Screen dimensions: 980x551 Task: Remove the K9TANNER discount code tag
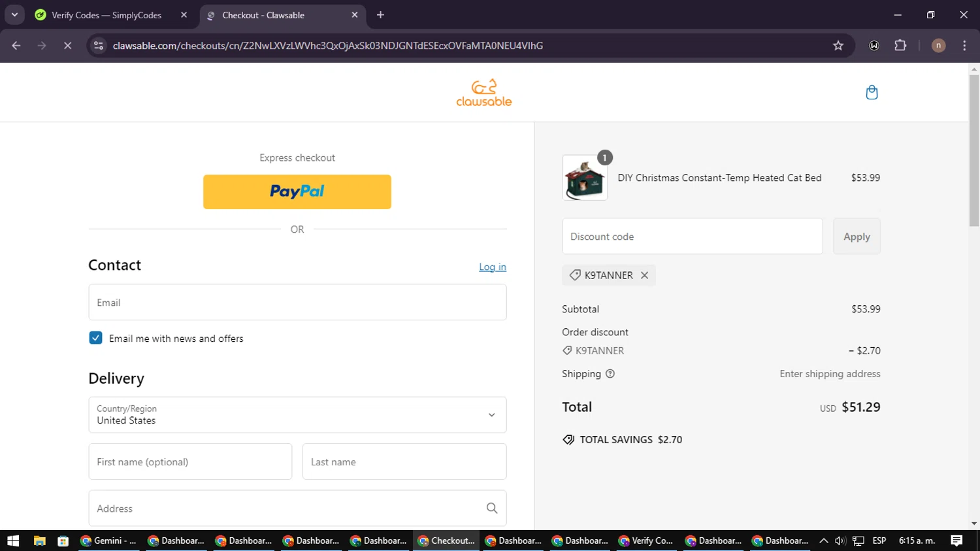tap(644, 275)
